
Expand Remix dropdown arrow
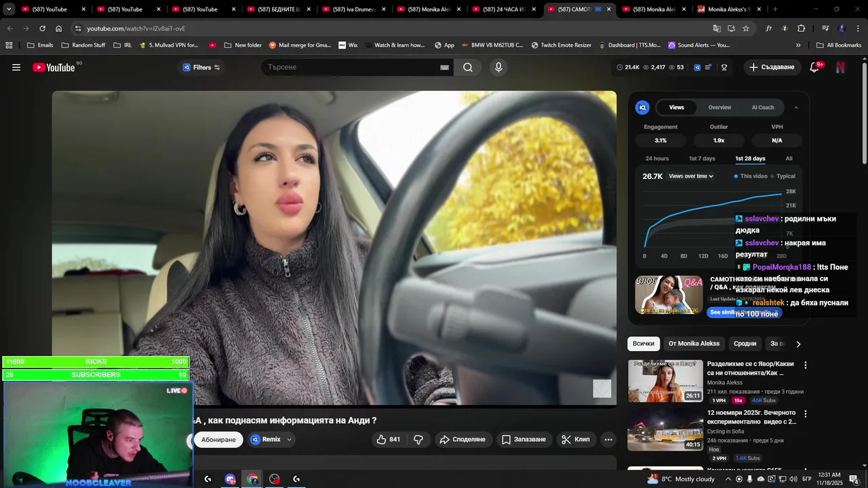pyautogui.click(x=290, y=439)
